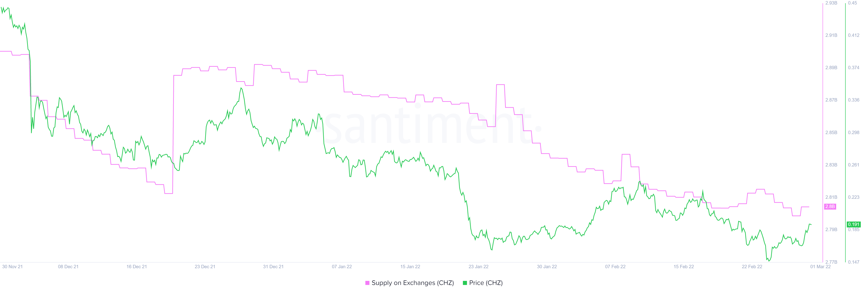Click the pink 2.8B current value badge
The height and width of the screenshot is (294, 868).
[830, 206]
